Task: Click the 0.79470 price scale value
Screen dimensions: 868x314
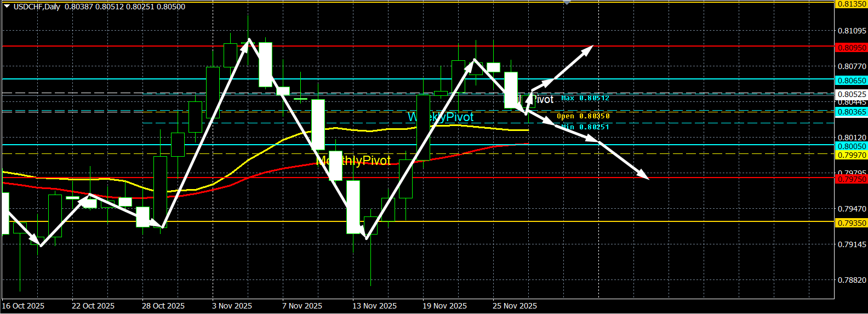Action: [x=852, y=209]
